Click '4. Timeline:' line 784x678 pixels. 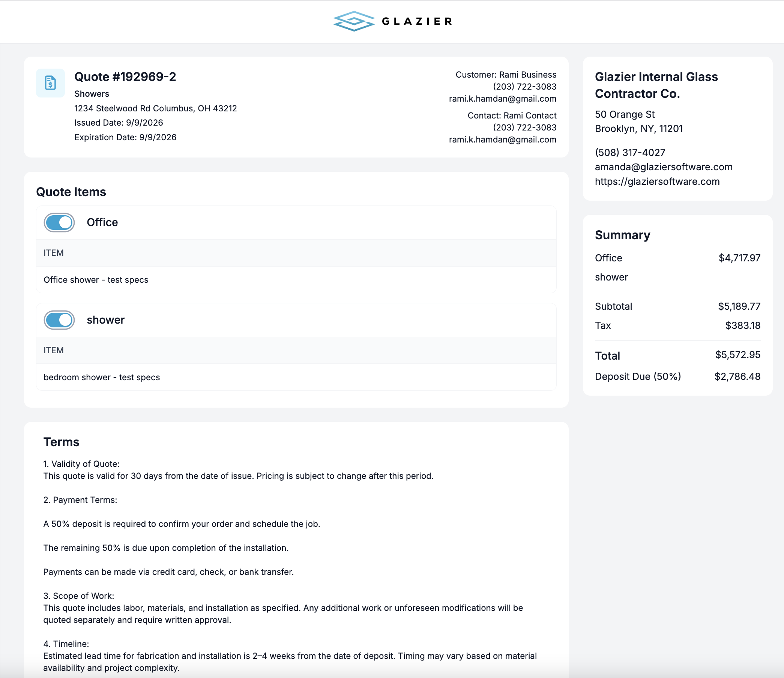tap(66, 644)
